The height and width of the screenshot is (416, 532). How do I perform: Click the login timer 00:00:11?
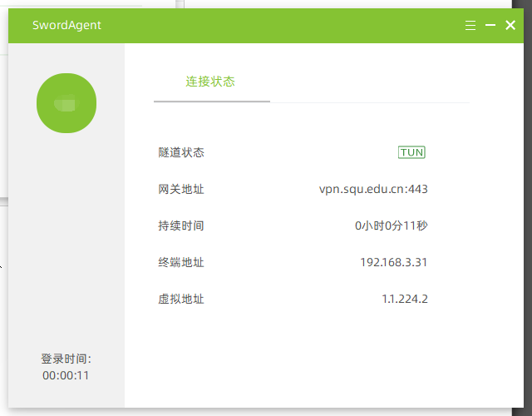(66, 375)
